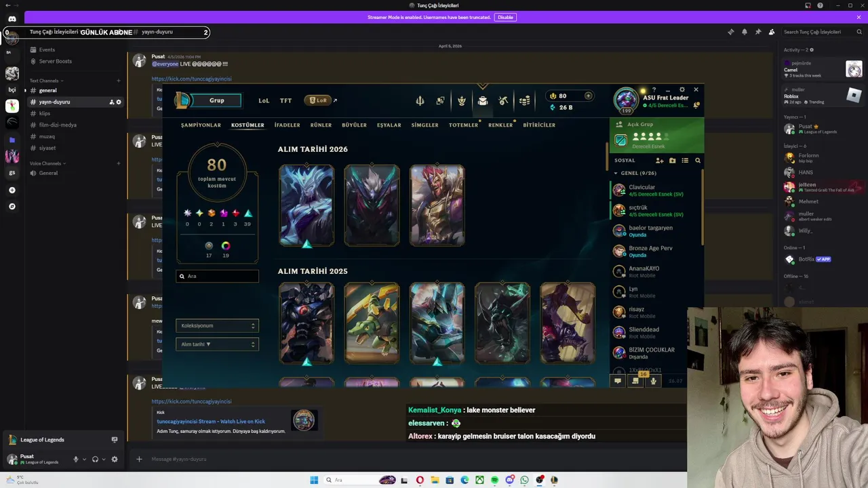The height and width of the screenshot is (488, 868).
Task: Toggle Discord member list visibility
Action: (771, 32)
